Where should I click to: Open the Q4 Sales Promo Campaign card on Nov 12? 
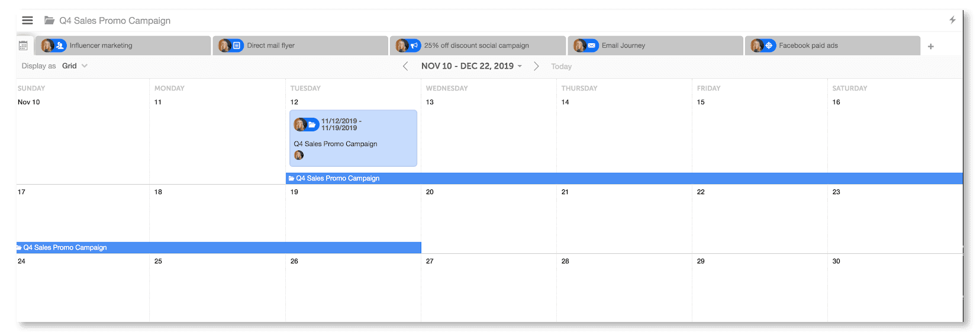[x=353, y=144]
